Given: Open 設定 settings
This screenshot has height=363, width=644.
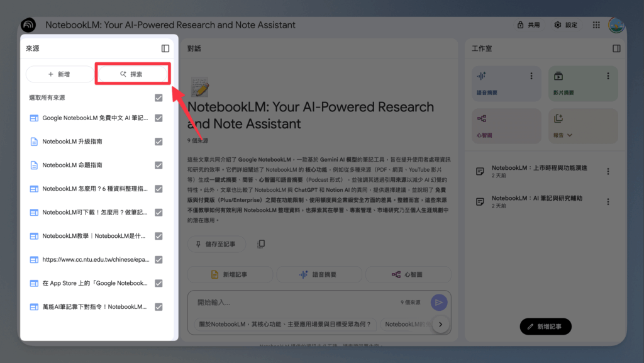Looking at the screenshot, I should pos(566,25).
